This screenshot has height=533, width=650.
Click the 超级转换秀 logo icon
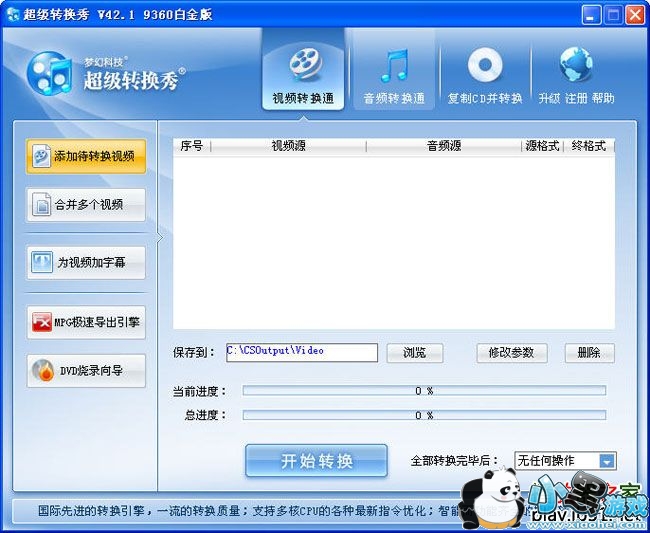tap(50, 73)
